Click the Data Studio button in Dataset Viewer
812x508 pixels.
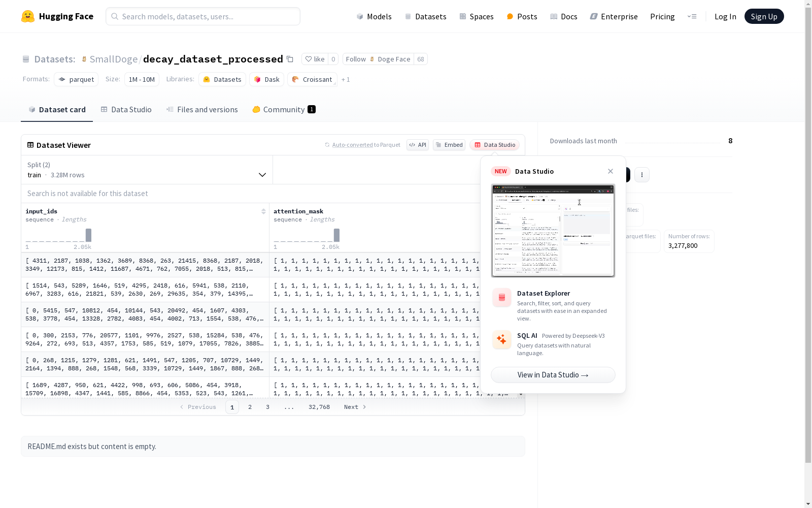click(x=494, y=145)
